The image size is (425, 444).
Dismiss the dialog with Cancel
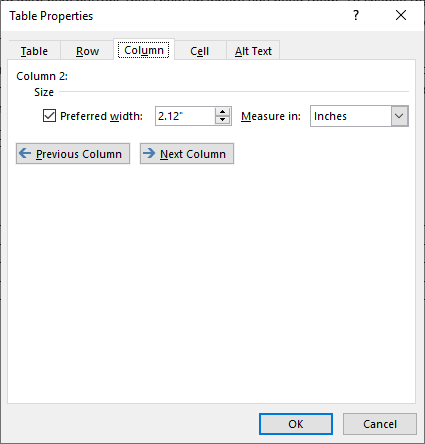380,424
